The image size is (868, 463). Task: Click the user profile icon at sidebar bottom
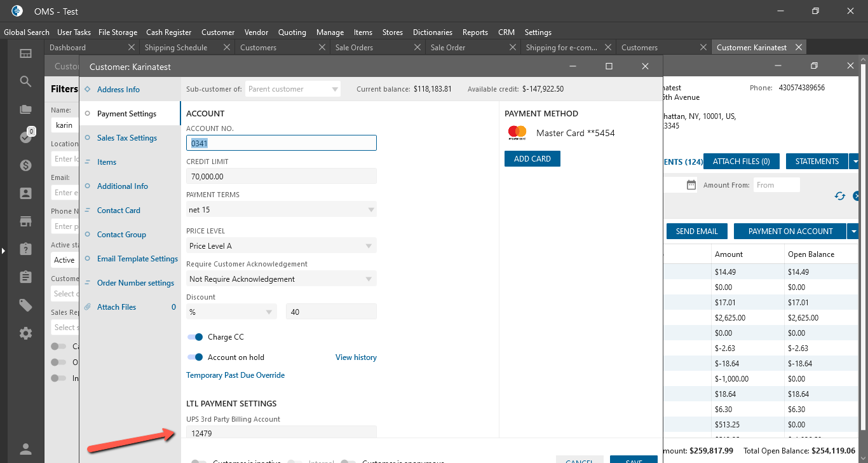point(25,449)
